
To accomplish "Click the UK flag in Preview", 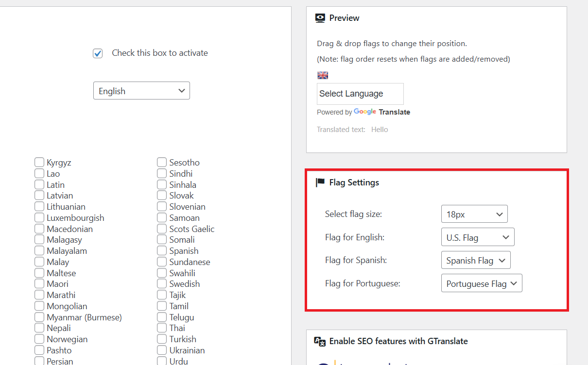I will [323, 75].
